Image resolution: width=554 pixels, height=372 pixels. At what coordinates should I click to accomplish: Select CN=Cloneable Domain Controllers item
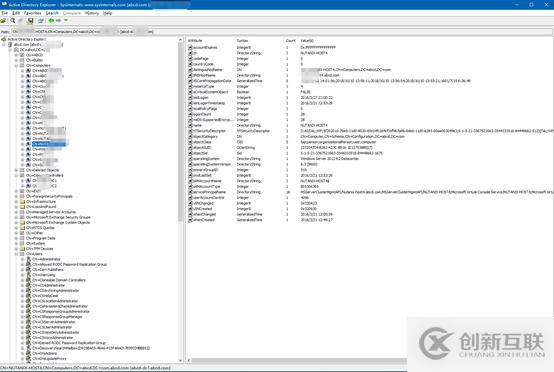(59, 280)
